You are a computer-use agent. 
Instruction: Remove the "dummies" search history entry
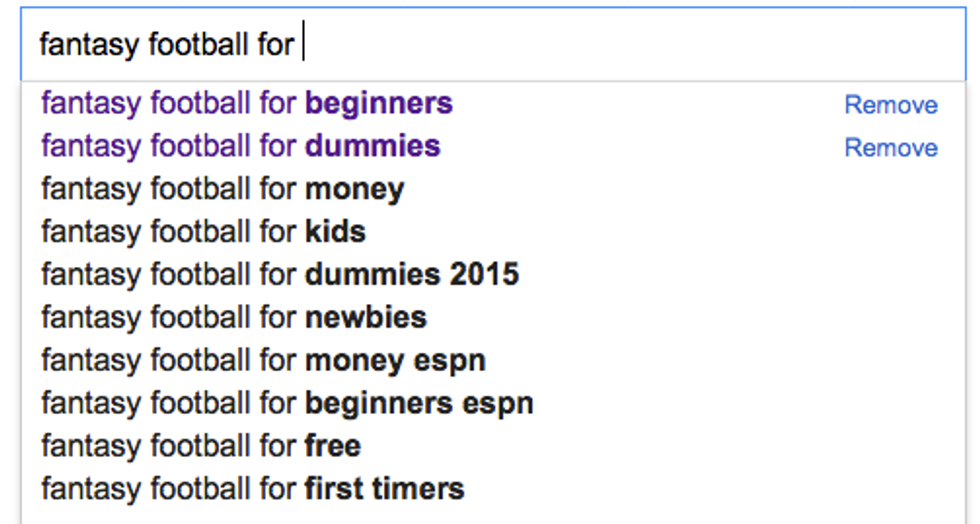coord(891,148)
